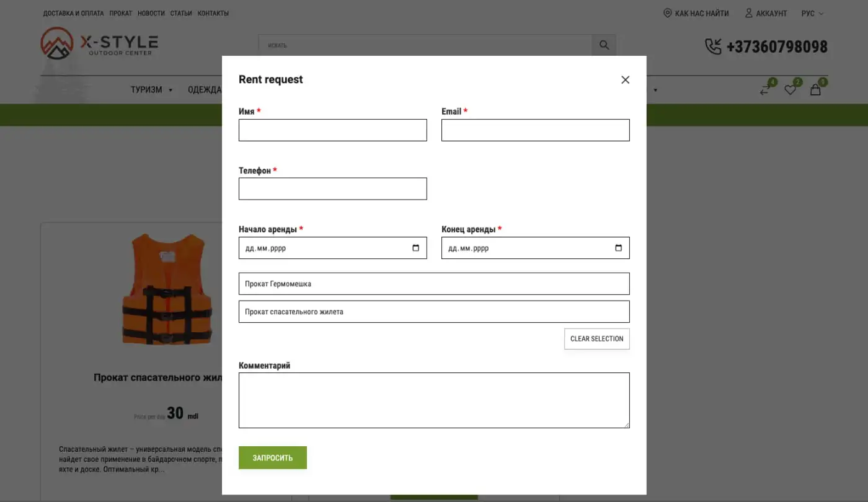The image size is (868, 502).
Task: Close the Rent request dialog
Action: pos(625,79)
